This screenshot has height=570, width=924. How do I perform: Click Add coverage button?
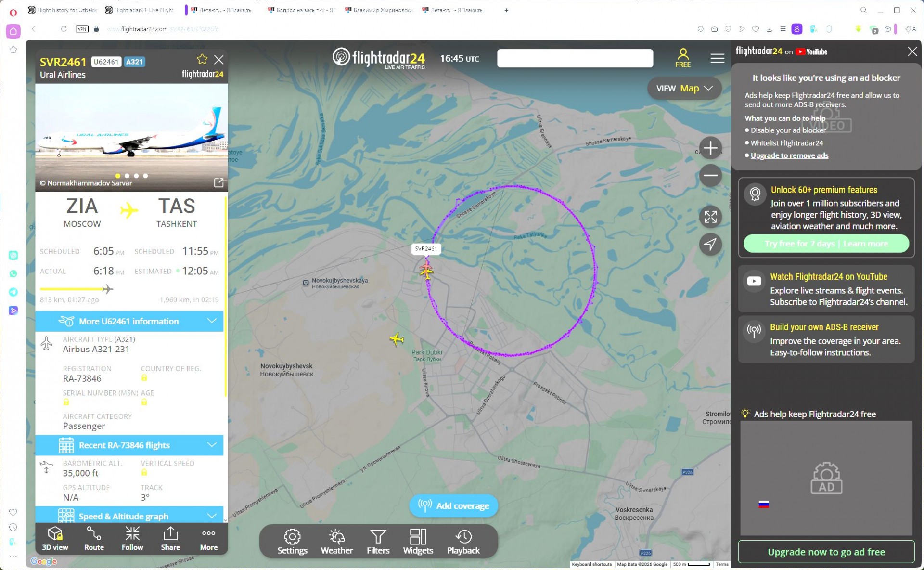[453, 505]
